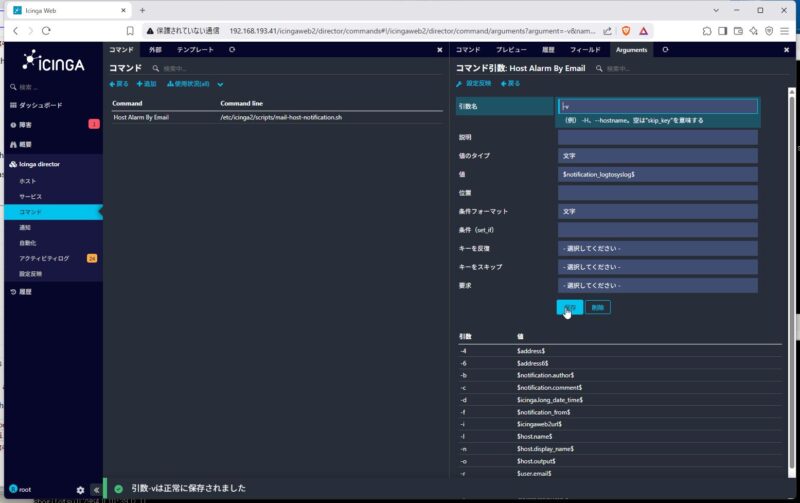Open the -b $notification.author$ argument row

pos(619,375)
